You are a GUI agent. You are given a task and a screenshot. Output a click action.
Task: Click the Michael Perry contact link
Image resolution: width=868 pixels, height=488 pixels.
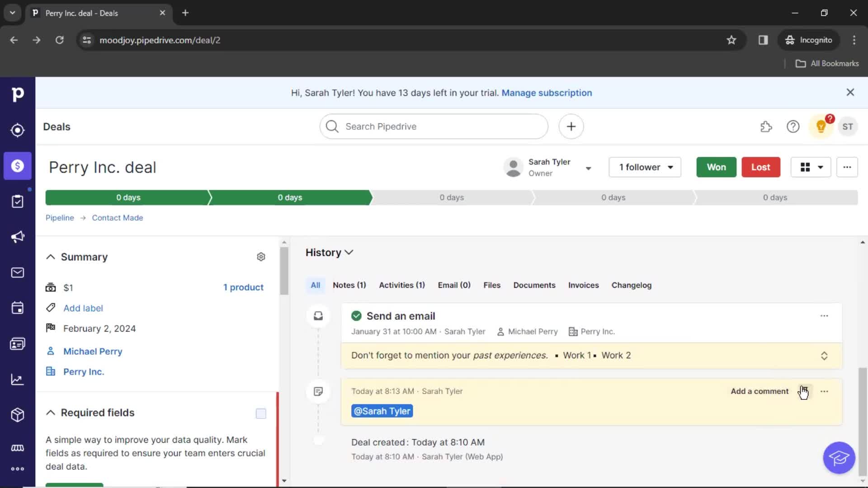click(92, 351)
